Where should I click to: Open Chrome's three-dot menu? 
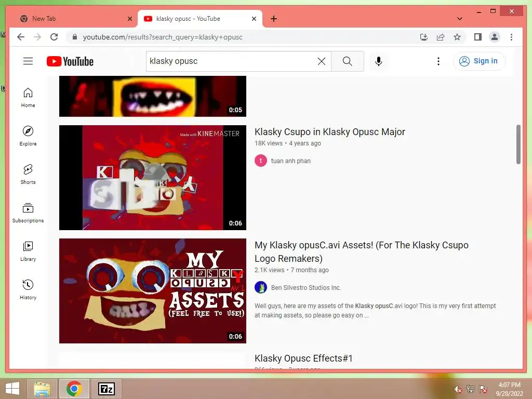pyautogui.click(x=511, y=37)
